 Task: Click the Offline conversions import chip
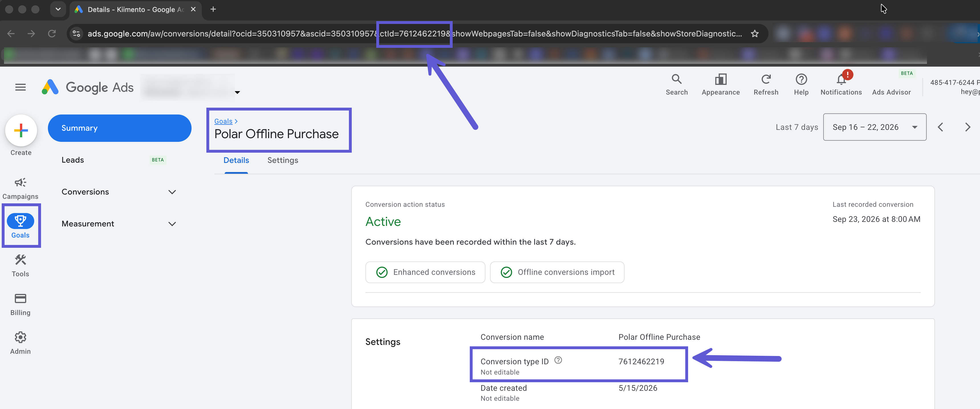coord(557,272)
